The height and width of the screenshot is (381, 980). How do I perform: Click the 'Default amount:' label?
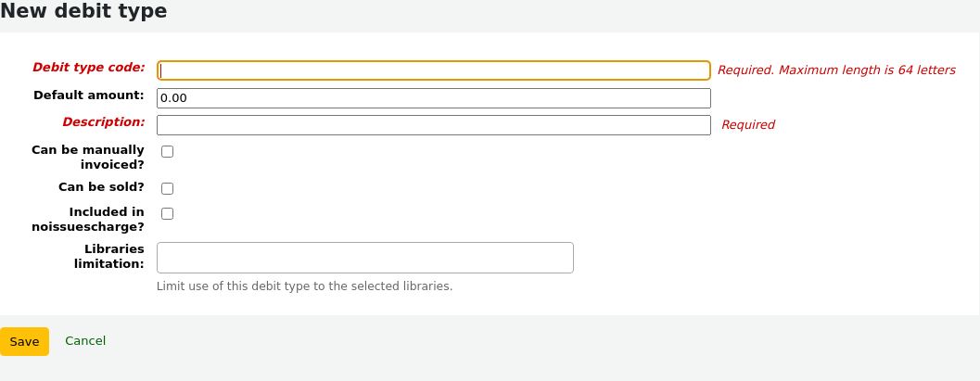[x=89, y=95]
